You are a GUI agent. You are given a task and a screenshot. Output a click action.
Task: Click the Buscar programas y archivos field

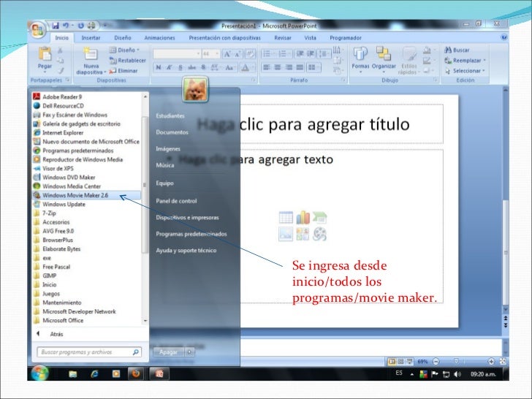[89, 352]
